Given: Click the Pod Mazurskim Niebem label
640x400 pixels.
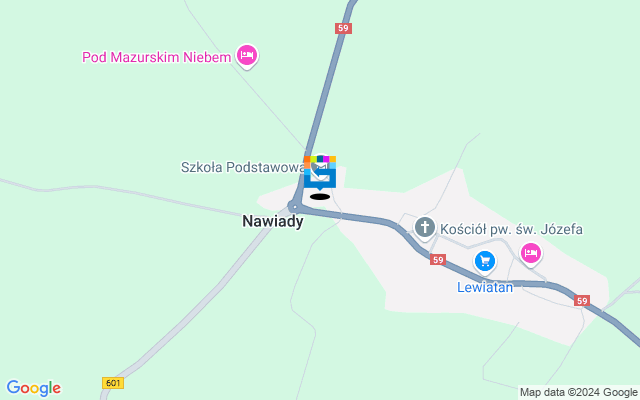Looking at the screenshot, I should tap(157, 57).
